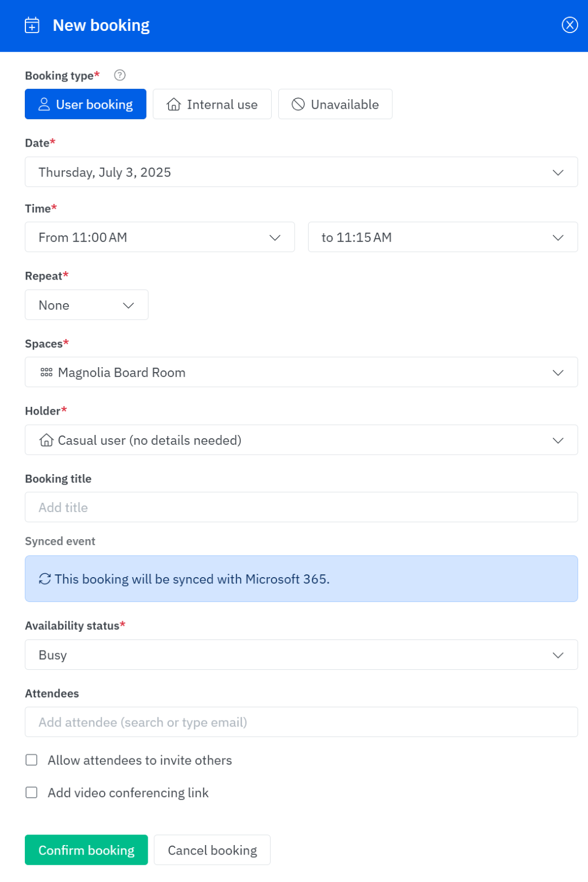The width and height of the screenshot is (588, 882).
Task: Enable Allow attendees to invite others
Action: click(x=31, y=760)
